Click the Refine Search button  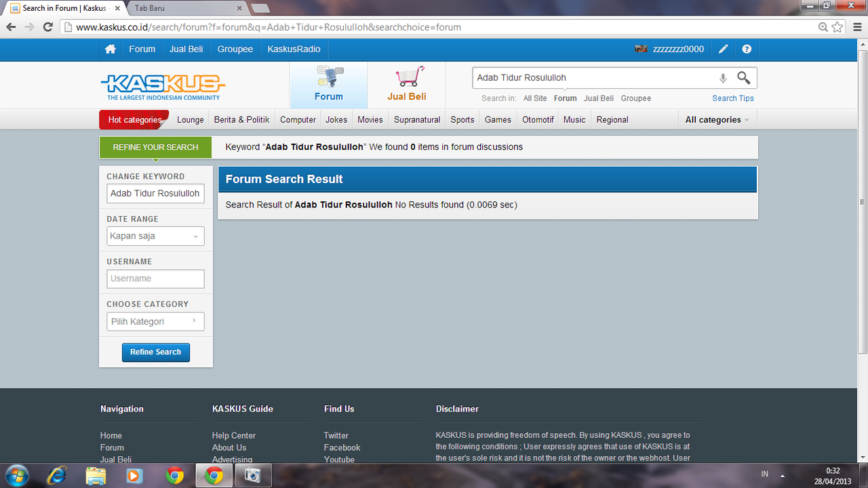pyautogui.click(x=156, y=352)
